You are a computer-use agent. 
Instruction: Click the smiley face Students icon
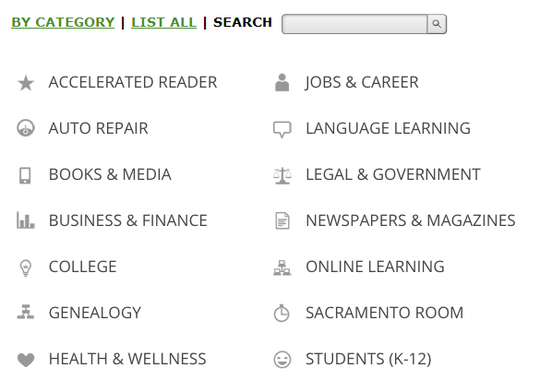[282, 360]
